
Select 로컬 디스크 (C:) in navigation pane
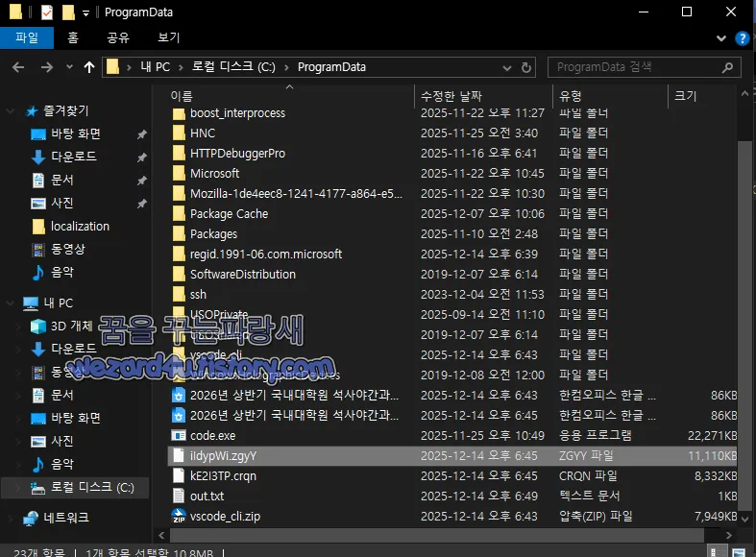click(92, 488)
